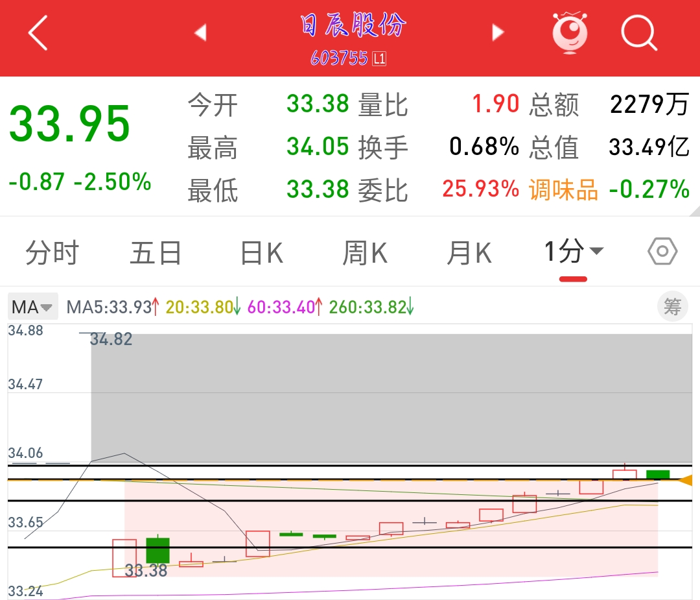Viewport: 700px width, 600px height.
Task: Go back with the left chevron arrow
Action: click(x=38, y=32)
